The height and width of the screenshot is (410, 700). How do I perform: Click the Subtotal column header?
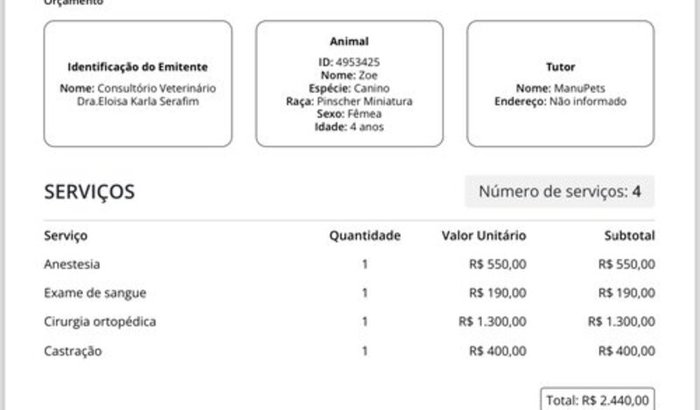coord(629,236)
